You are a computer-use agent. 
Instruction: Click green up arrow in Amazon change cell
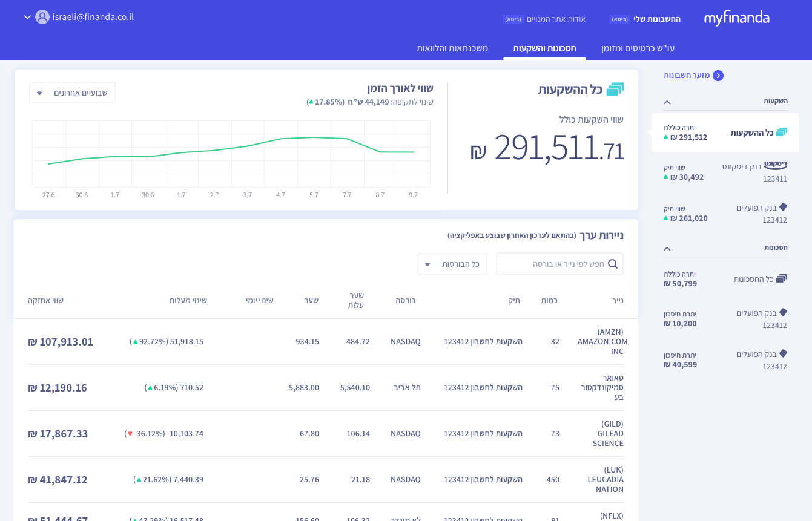(136, 342)
